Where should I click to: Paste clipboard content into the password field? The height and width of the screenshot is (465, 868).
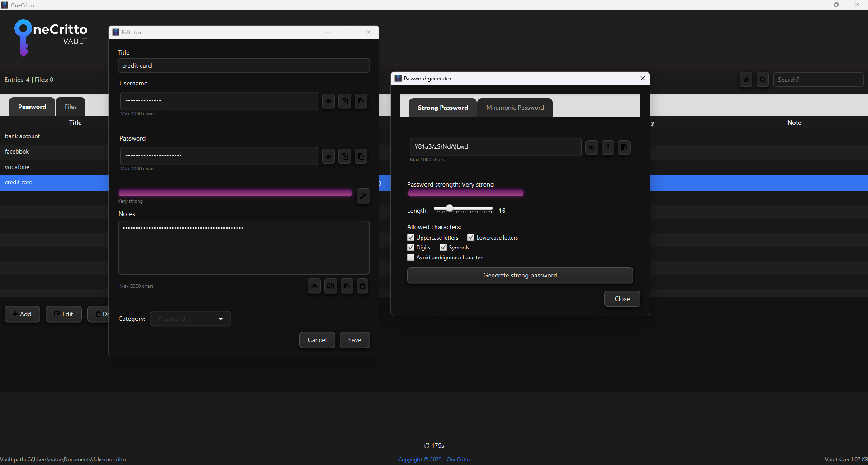click(x=360, y=156)
